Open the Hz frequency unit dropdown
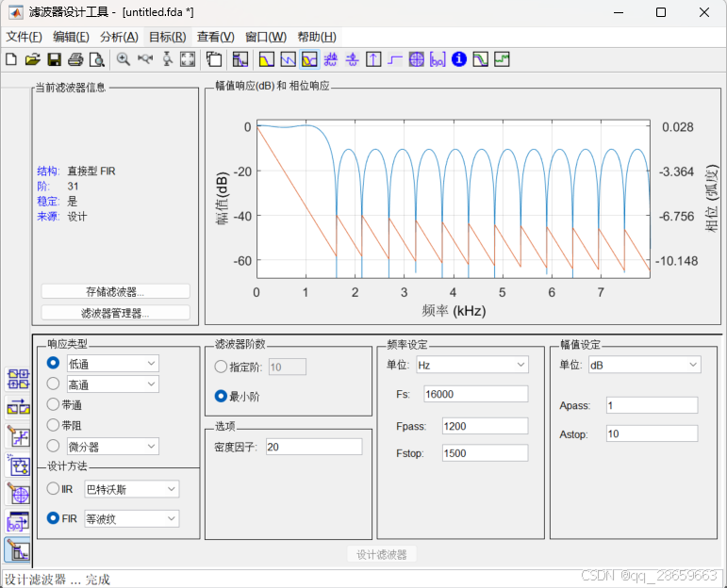The height and width of the screenshot is (588, 727). [x=472, y=365]
